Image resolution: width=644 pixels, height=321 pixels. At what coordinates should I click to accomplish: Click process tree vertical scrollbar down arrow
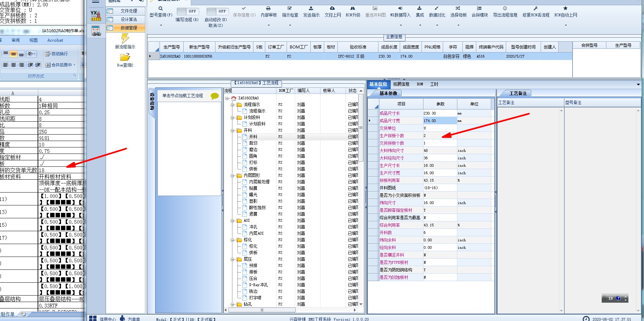pos(361,304)
